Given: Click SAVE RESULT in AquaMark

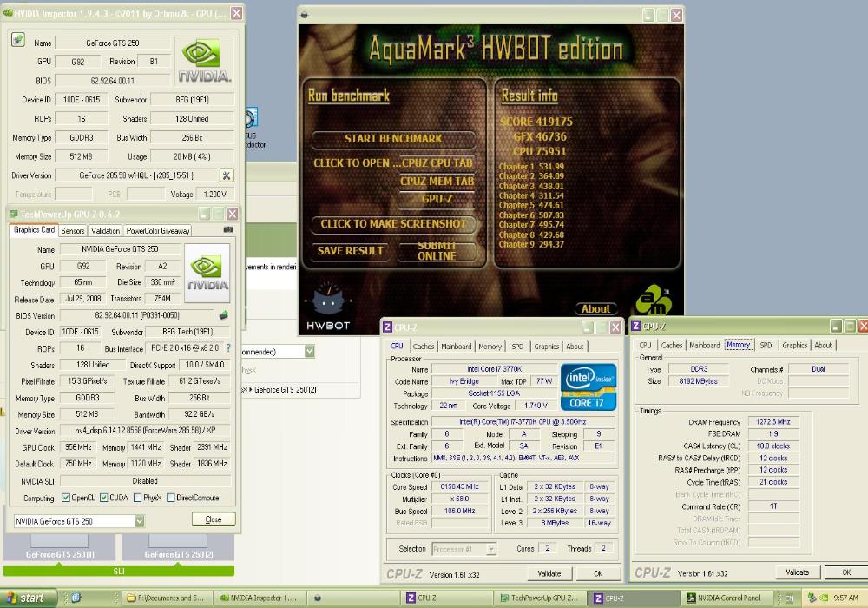Looking at the screenshot, I should coord(350,251).
